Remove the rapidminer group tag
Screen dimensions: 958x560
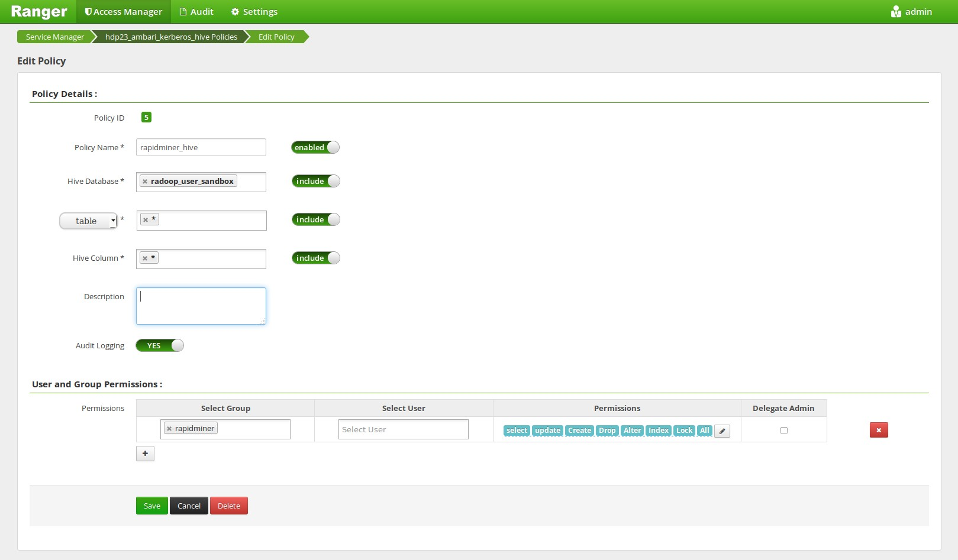coord(169,429)
